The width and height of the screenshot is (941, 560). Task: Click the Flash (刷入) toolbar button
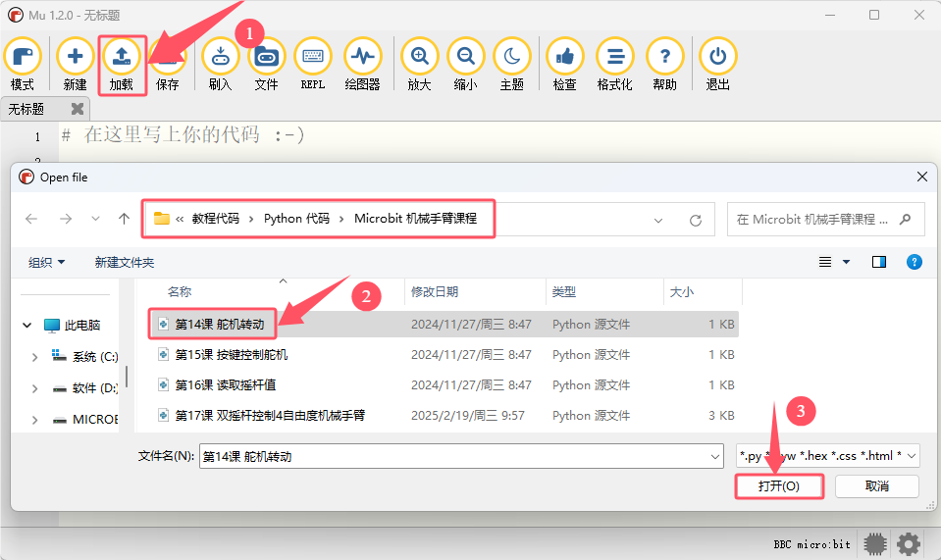coord(220,64)
